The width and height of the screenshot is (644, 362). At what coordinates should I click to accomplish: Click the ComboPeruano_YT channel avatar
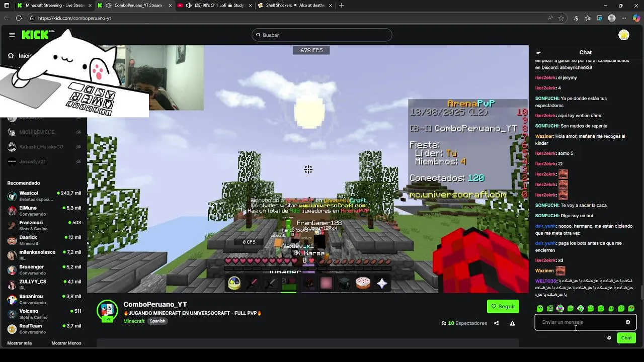pos(107,311)
